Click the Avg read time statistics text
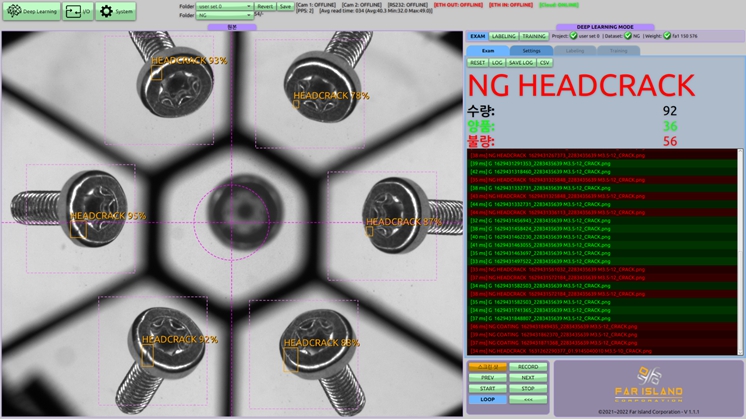This screenshot has height=419, width=746. coord(375,10)
